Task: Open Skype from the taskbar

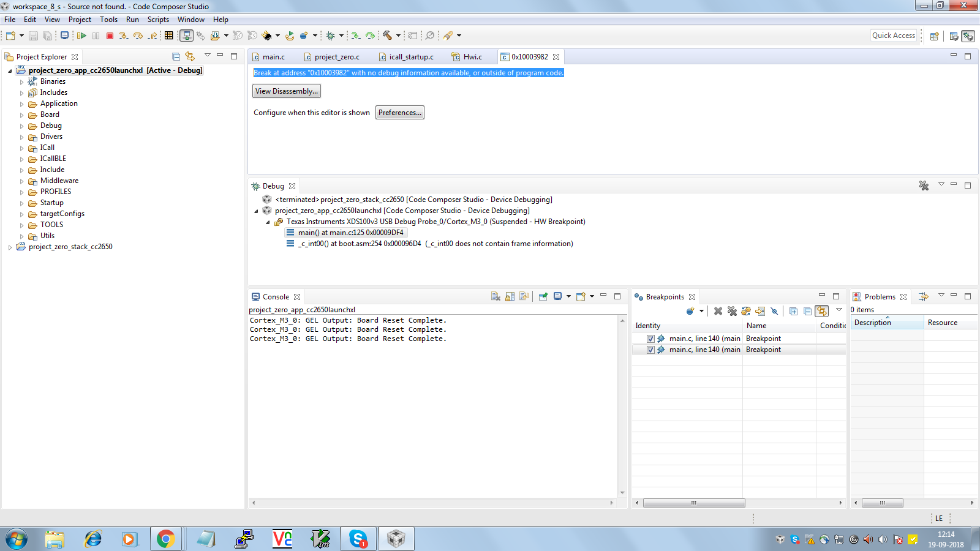Action: coord(358,539)
